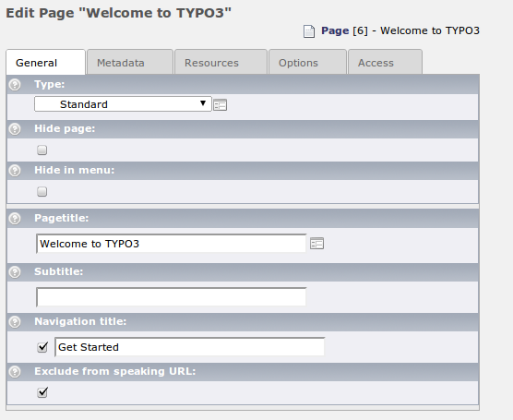
Task: Enable the Hide page checkbox
Action: tap(42, 150)
